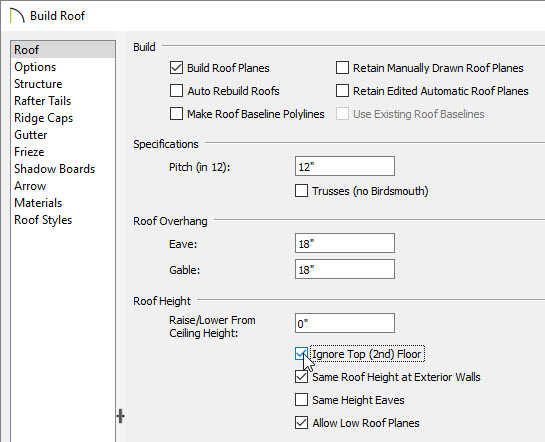The image size is (545, 442).
Task: Uncheck Ignore Top (2nd) Floor
Action: click(301, 354)
